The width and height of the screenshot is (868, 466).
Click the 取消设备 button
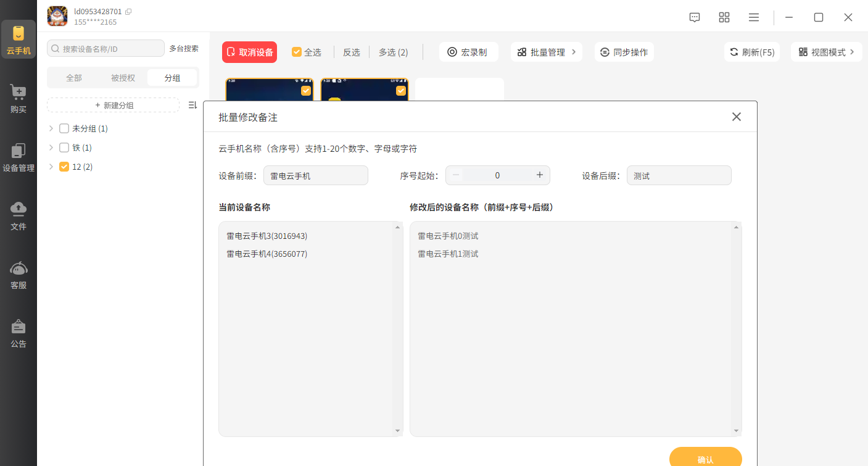pyautogui.click(x=250, y=52)
